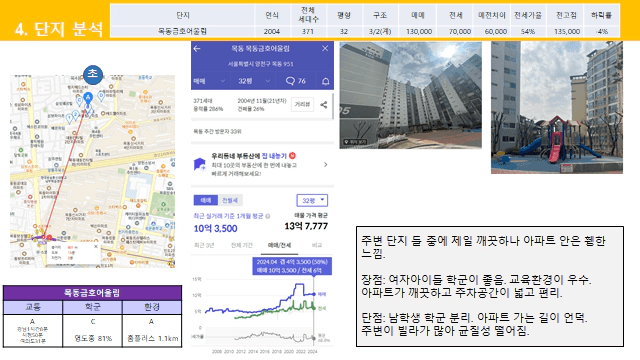Image resolution: width=640 pixels, height=360 pixels.
Task: Open the 집 내놓기 banner arrow
Action: (325, 164)
